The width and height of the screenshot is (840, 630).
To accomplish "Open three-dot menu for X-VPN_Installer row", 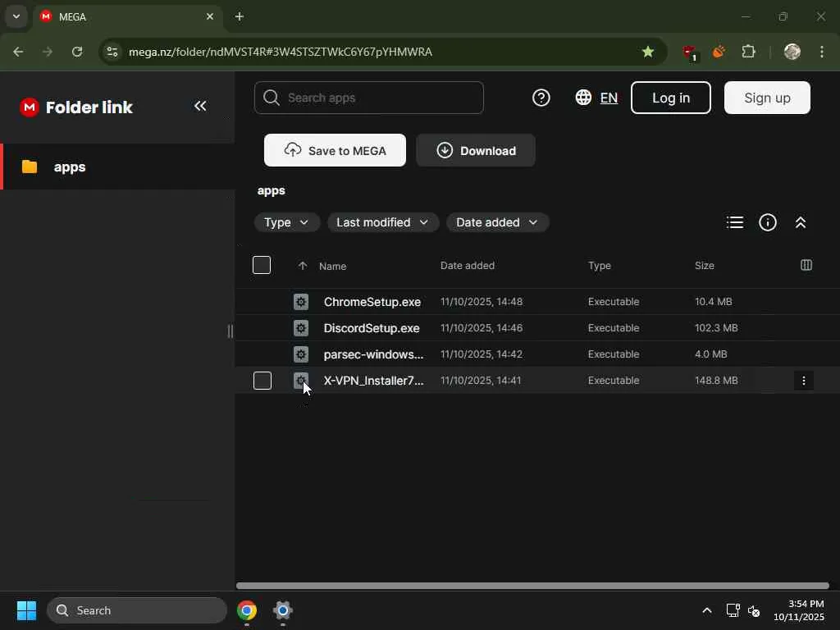I will tap(804, 381).
